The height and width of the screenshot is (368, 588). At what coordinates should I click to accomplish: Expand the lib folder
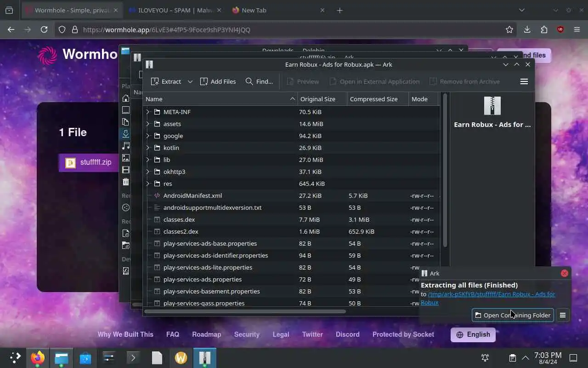click(x=147, y=160)
